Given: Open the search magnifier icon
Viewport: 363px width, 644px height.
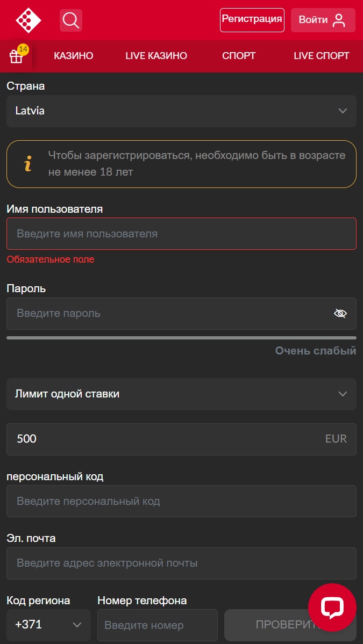Looking at the screenshot, I should click(71, 20).
